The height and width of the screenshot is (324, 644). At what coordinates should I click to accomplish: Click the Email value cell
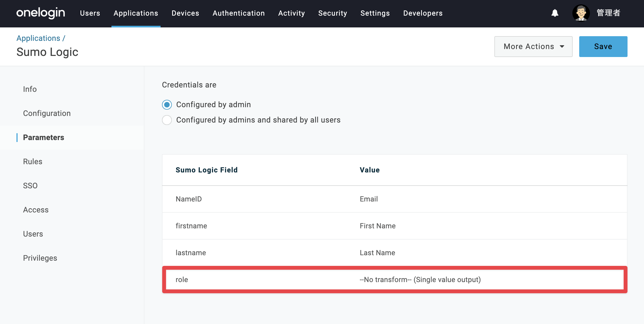(x=369, y=199)
